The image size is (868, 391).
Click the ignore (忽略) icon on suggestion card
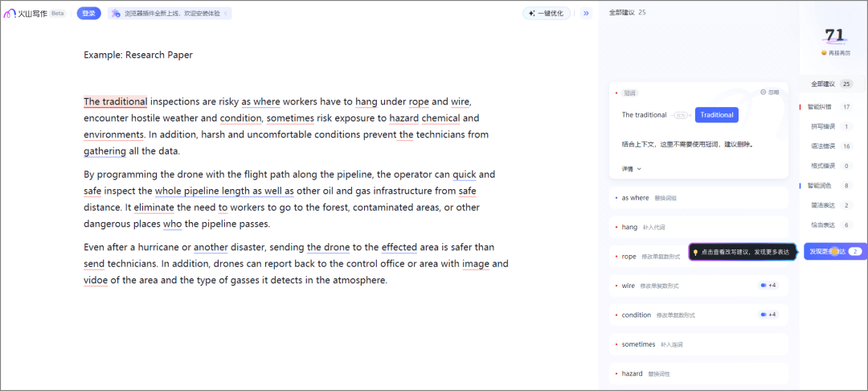[x=764, y=93]
